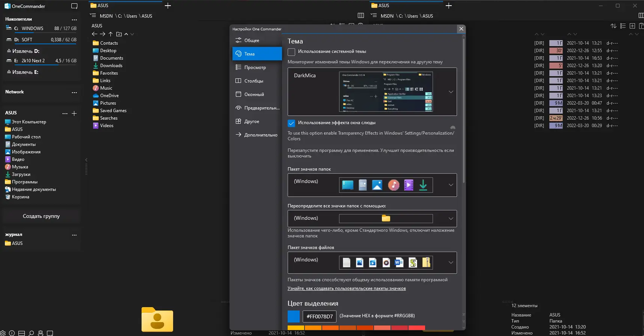Click the info icon in bottom-left toolbar
The height and width of the screenshot is (336, 644).
tap(12, 333)
